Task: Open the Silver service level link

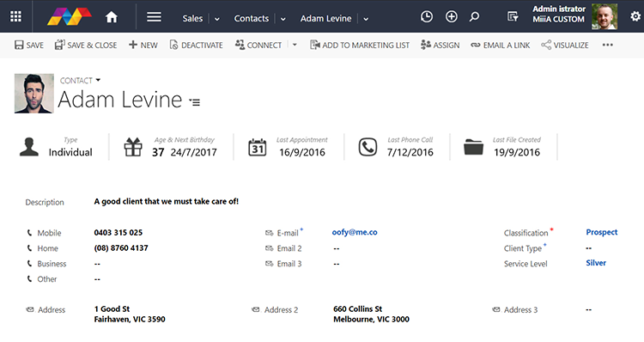Action: point(596,263)
